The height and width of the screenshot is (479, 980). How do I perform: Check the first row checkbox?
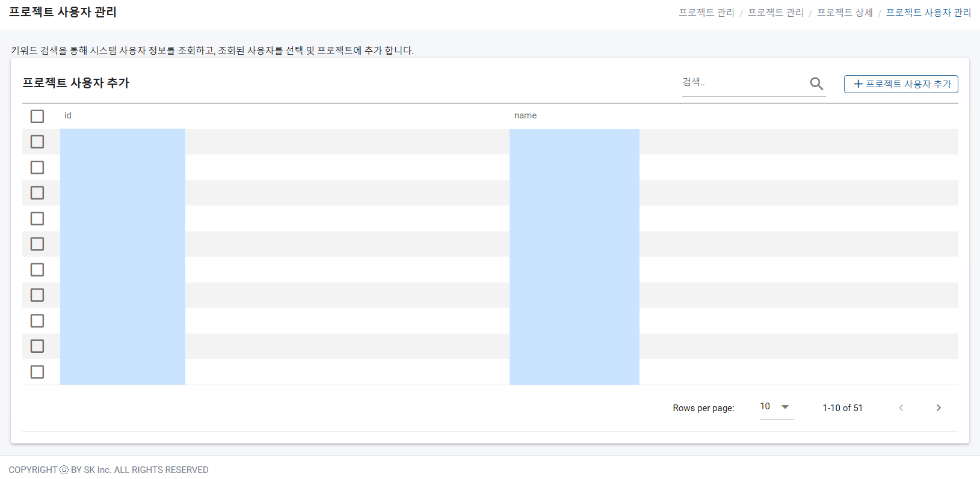coord(37,142)
